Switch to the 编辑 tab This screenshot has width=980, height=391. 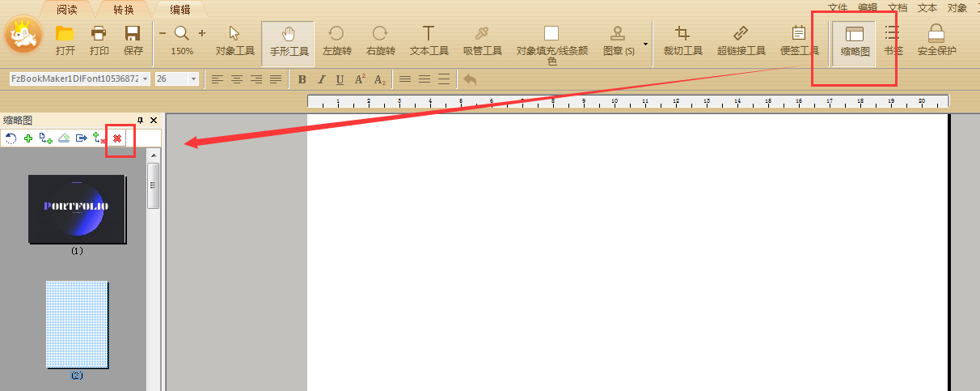click(180, 10)
